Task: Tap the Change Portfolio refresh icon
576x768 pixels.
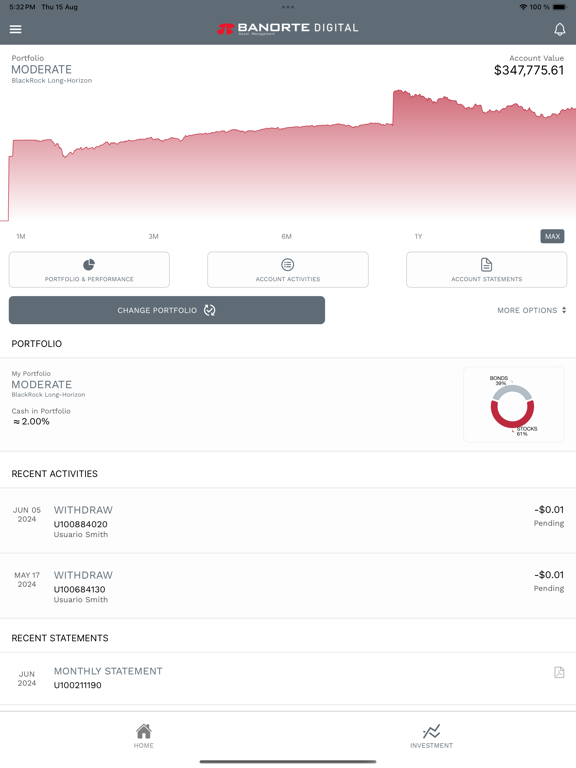Action: [x=210, y=310]
